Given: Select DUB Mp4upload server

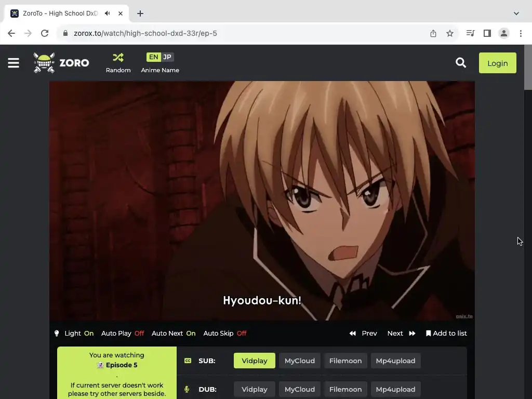Looking at the screenshot, I should (x=395, y=389).
